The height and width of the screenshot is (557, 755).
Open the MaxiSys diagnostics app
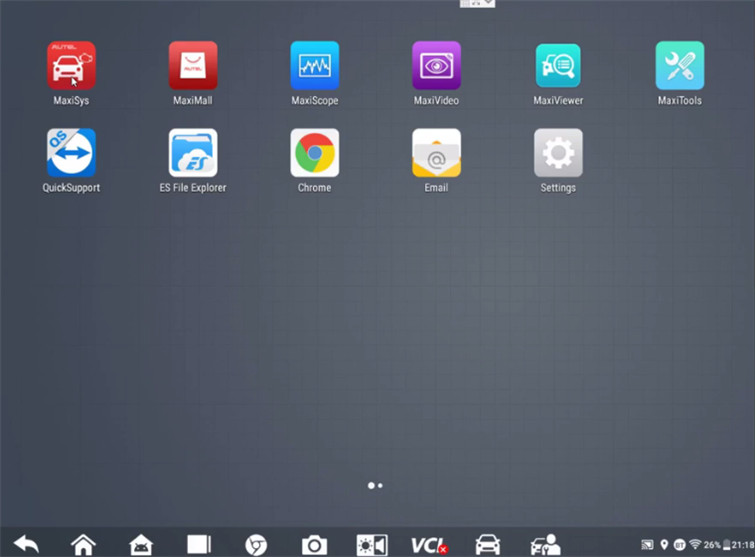click(71, 65)
